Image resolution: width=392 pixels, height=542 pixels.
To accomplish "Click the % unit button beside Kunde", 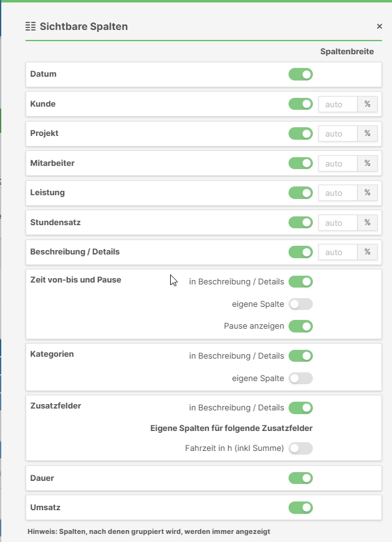I will pyautogui.click(x=368, y=104).
